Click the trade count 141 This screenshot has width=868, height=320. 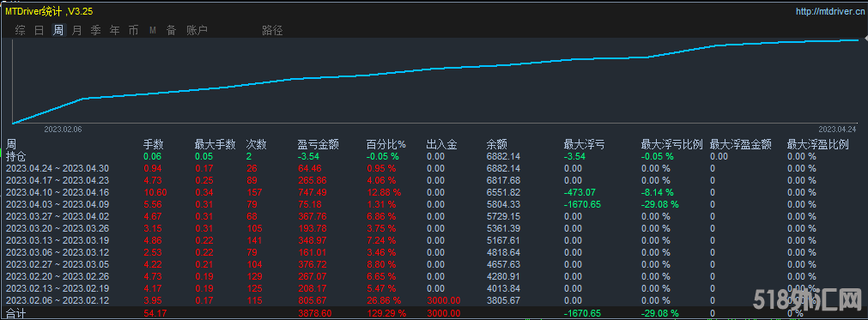[254, 240]
